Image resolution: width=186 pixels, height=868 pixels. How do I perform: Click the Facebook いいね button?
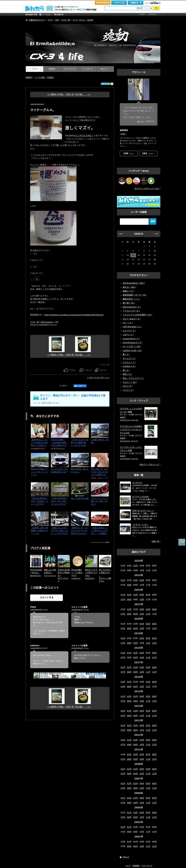click(80, 386)
